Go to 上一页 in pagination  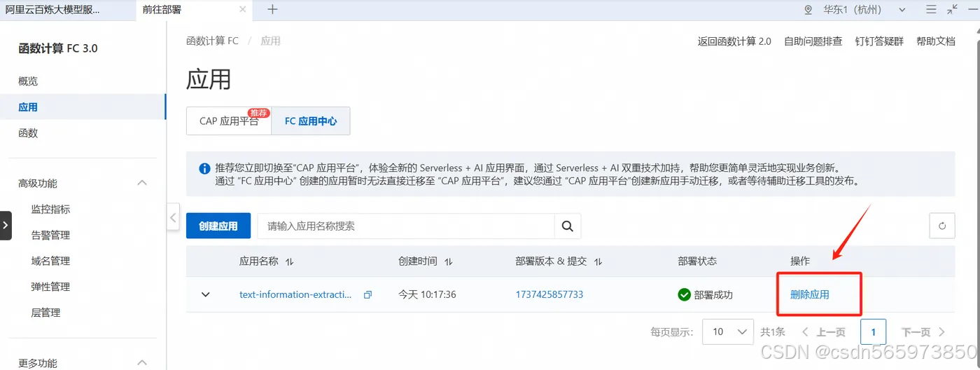point(824,332)
